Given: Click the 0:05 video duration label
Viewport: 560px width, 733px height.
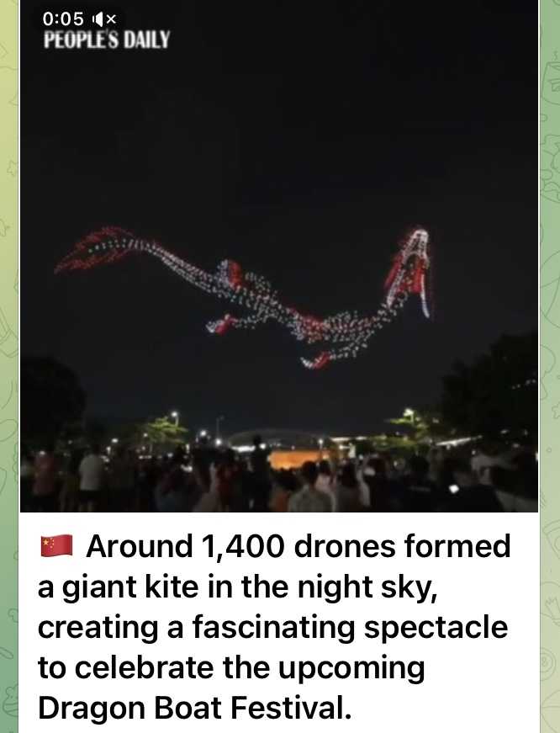Looking at the screenshot, I should [x=63, y=19].
